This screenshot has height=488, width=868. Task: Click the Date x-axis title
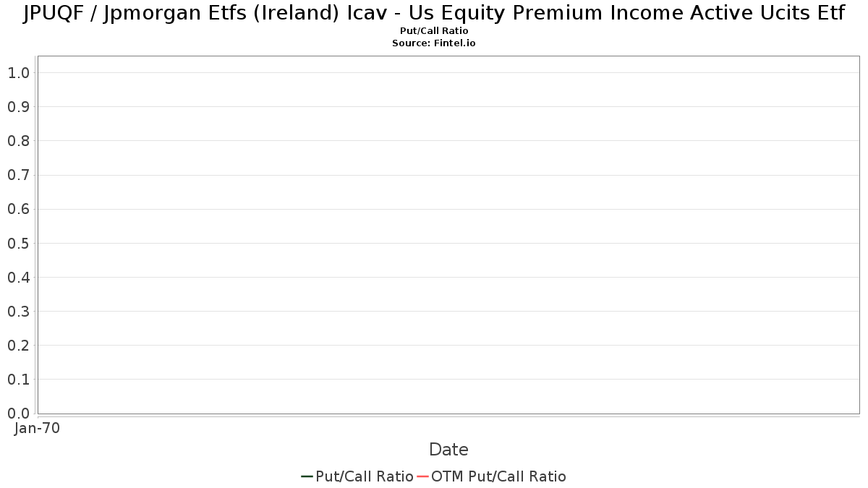(448, 450)
